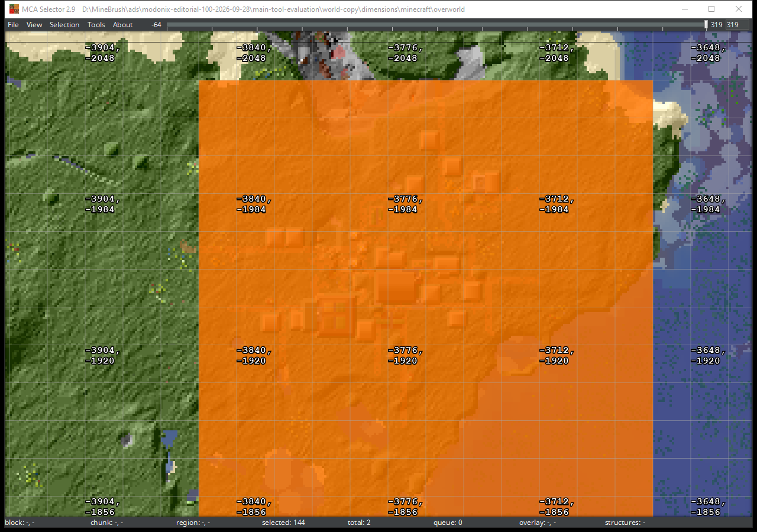Click the height slider handle near 319

coord(706,25)
